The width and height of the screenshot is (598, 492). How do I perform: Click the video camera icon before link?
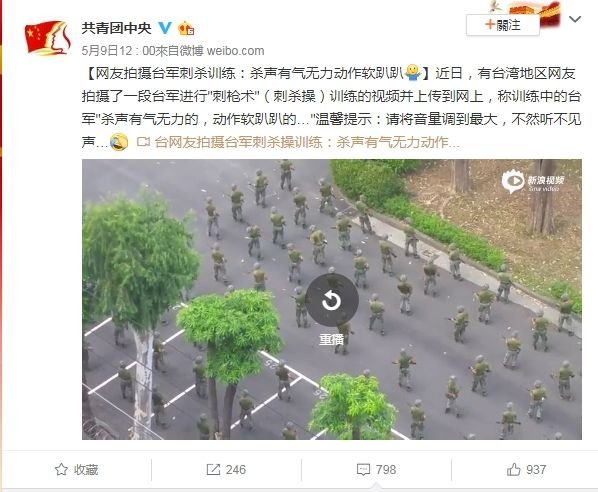tap(143, 142)
